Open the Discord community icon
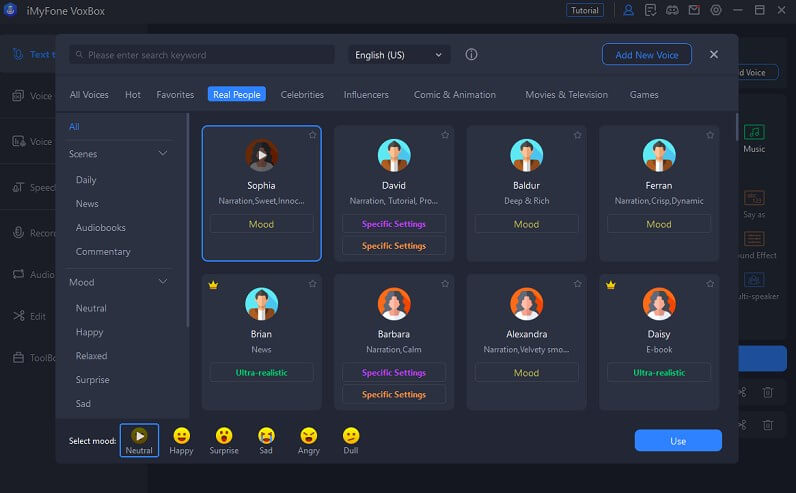This screenshot has height=493, width=796. click(x=672, y=10)
